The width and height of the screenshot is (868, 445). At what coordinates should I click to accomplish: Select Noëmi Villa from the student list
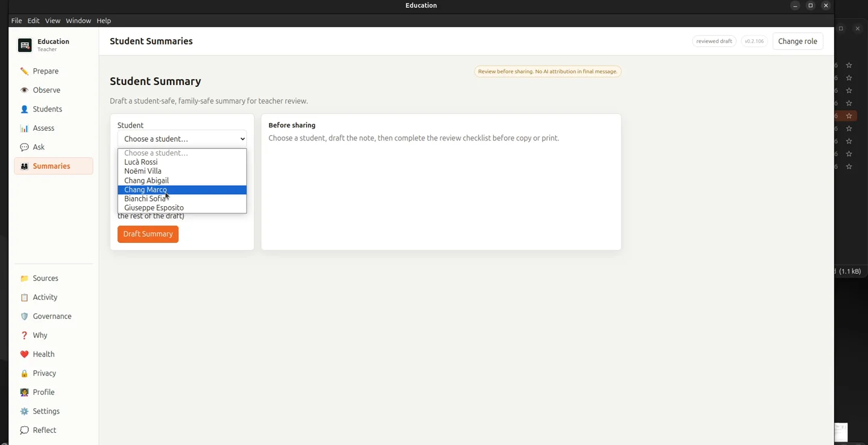[x=182, y=171]
